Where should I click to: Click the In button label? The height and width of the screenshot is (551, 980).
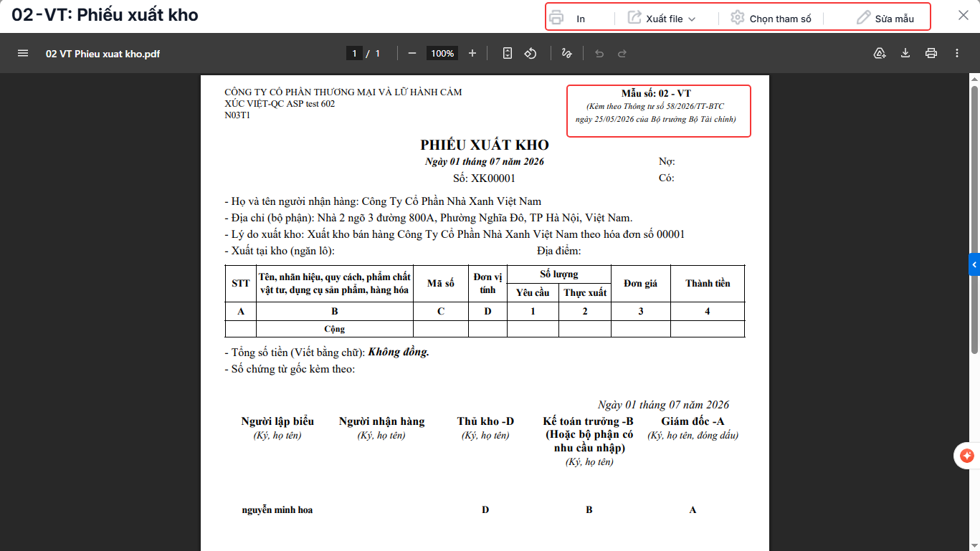pyautogui.click(x=581, y=19)
